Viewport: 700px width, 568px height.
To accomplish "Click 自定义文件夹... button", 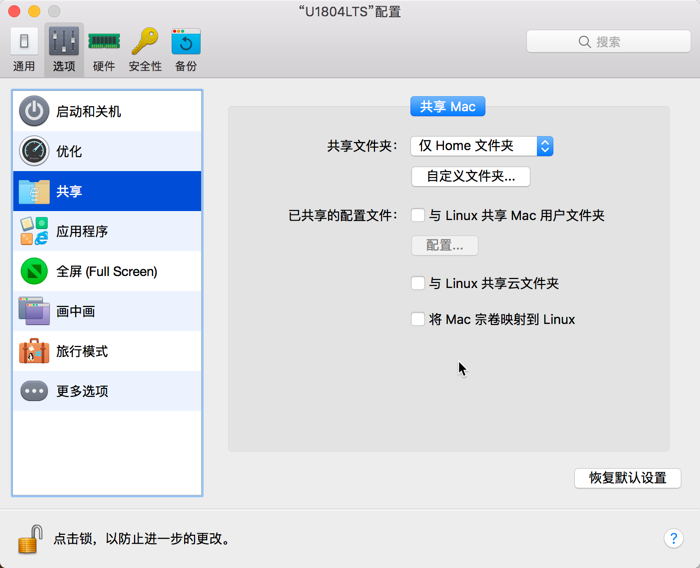I will [471, 176].
